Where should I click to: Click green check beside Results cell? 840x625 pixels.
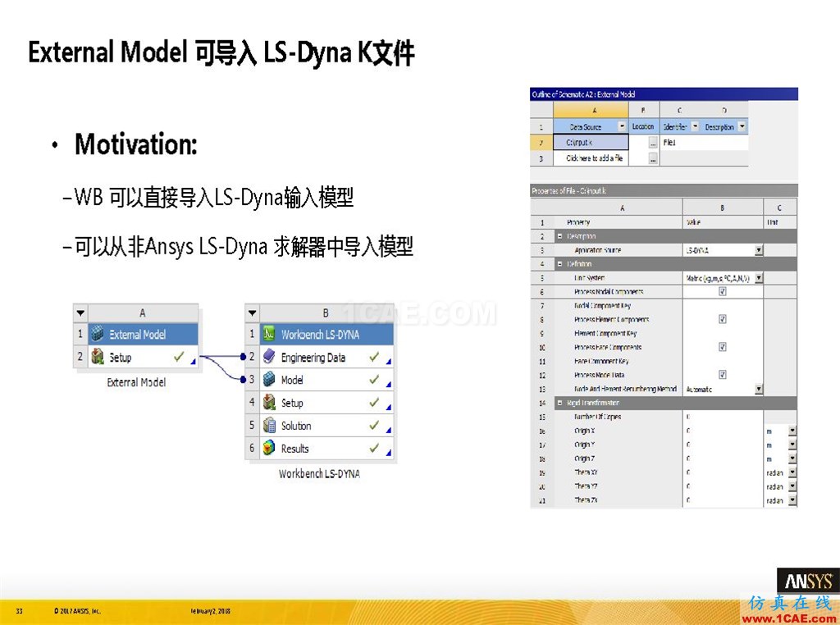point(374,448)
